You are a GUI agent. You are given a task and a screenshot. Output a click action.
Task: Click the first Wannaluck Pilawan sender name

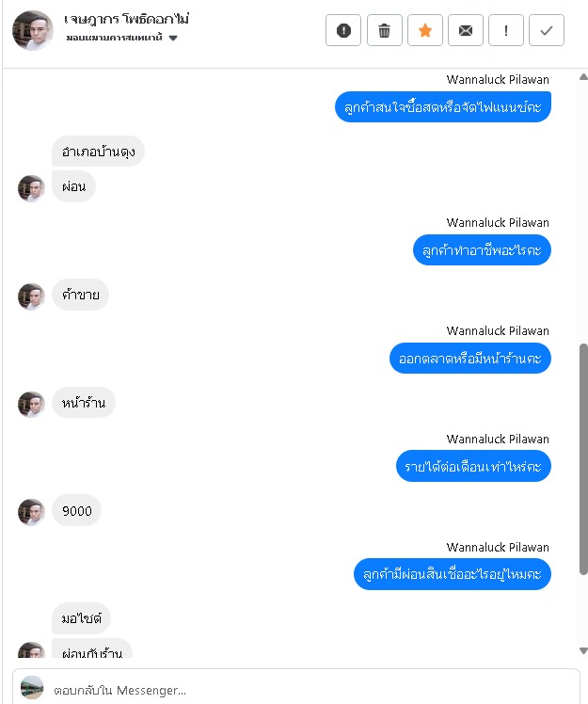click(x=498, y=79)
